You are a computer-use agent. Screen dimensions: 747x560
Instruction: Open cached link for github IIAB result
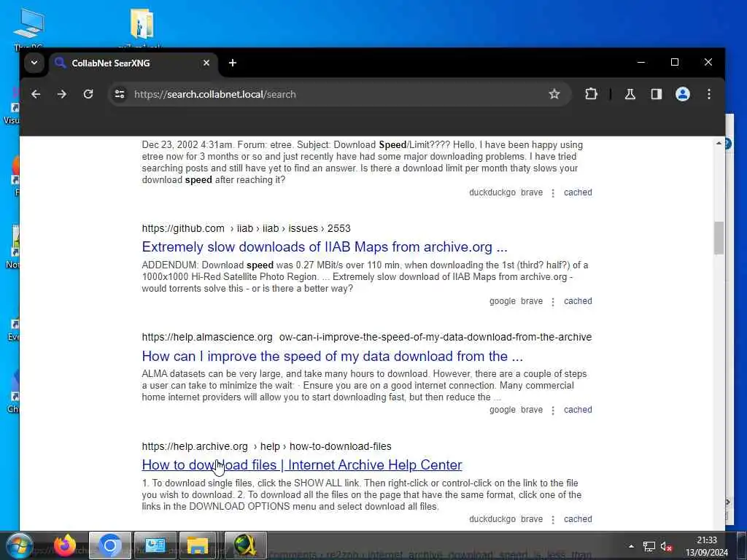(578, 301)
